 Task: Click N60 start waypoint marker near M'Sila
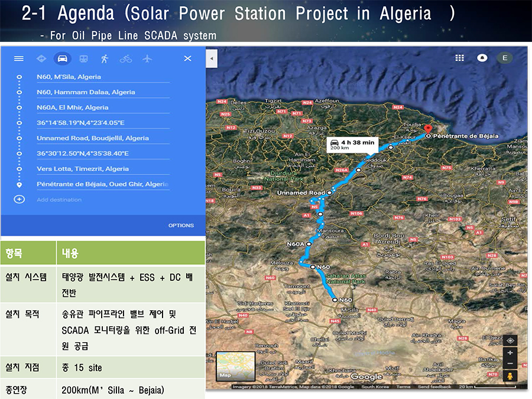(335, 300)
